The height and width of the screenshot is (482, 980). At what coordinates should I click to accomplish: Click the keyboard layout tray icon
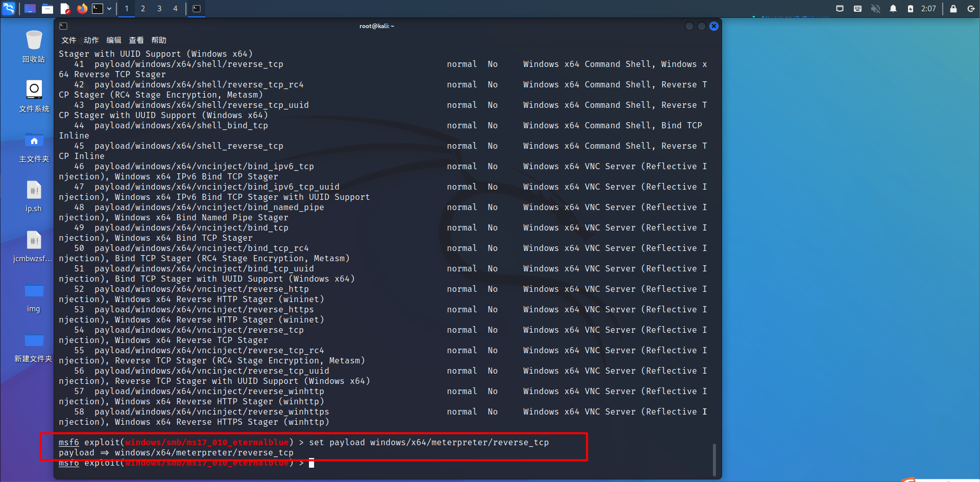click(858, 9)
